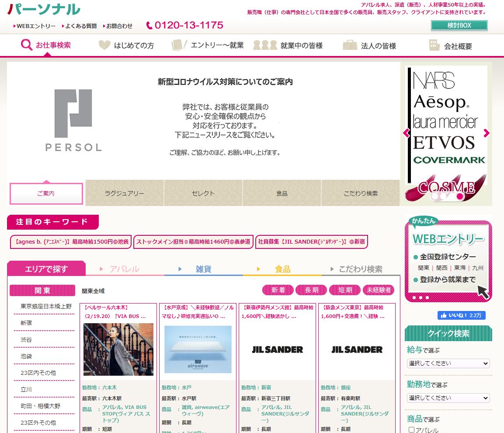The image size is (504, 433).
Task: Click the ストックメイン担当 表参道 keyword link
Action: 193,241
